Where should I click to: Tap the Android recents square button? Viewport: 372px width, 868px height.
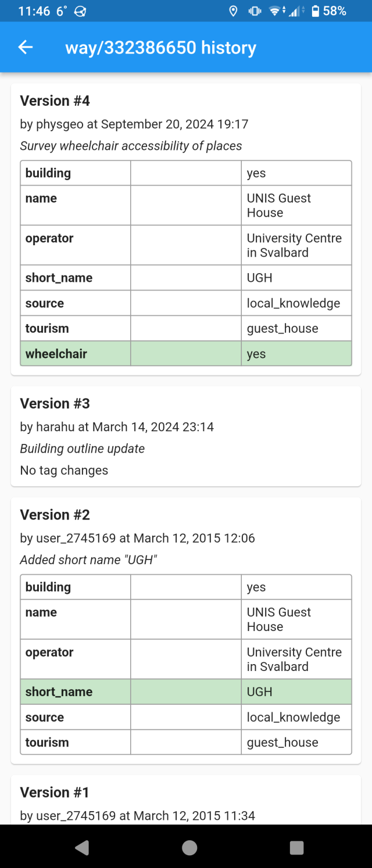296,848
